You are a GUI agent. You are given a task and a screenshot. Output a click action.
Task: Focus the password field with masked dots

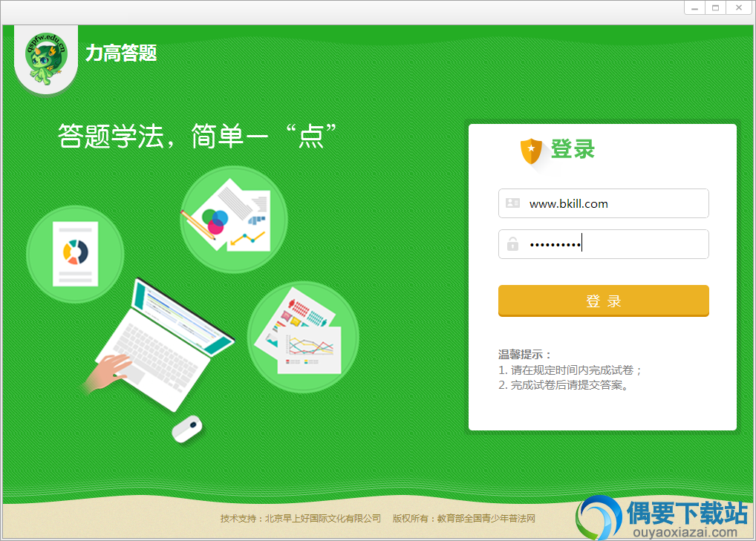click(603, 244)
